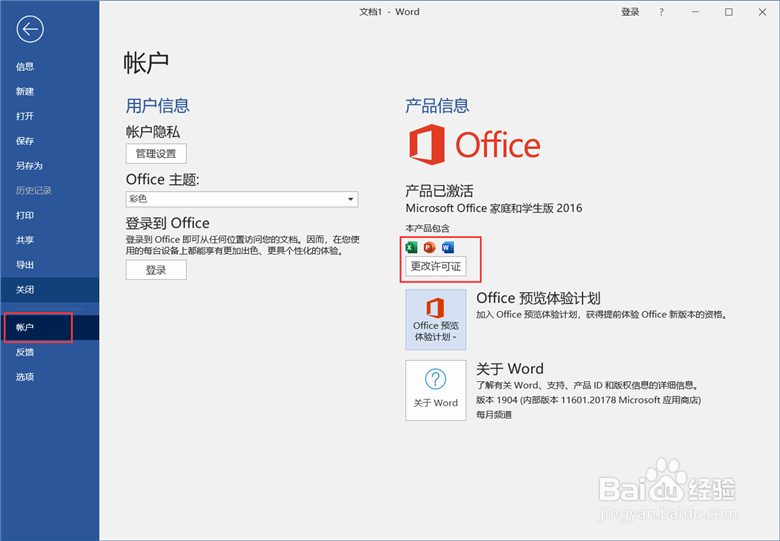The image size is (780, 541).
Task: Click the 文档1 - Word title text
Action: 390,12
